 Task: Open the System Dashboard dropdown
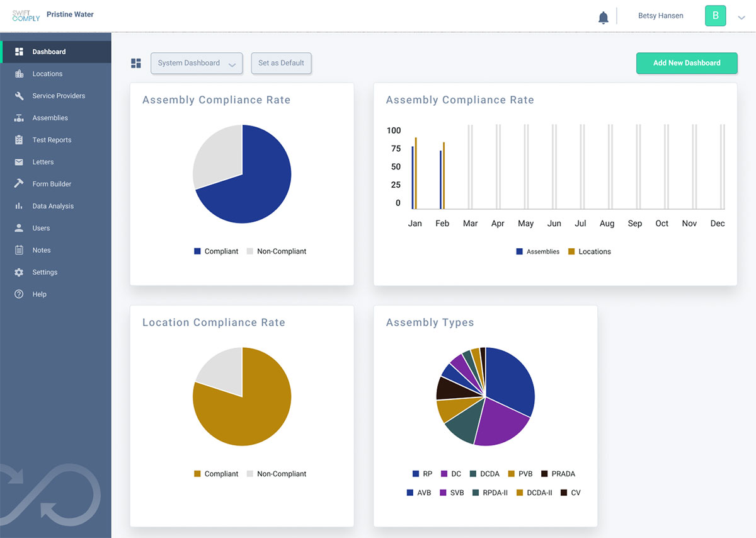(x=197, y=63)
